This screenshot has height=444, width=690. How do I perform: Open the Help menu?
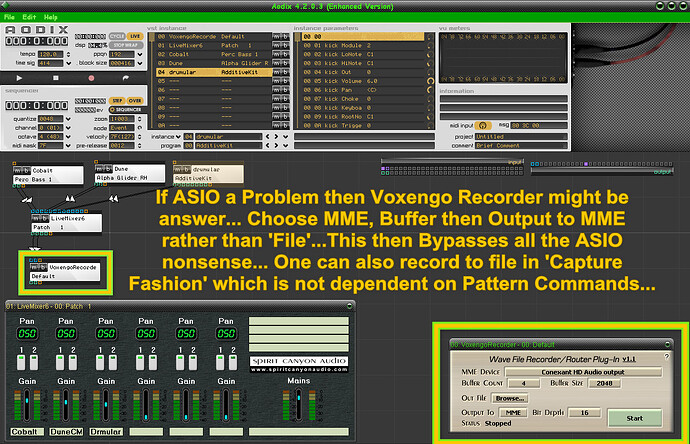pyautogui.click(x=50, y=17)
